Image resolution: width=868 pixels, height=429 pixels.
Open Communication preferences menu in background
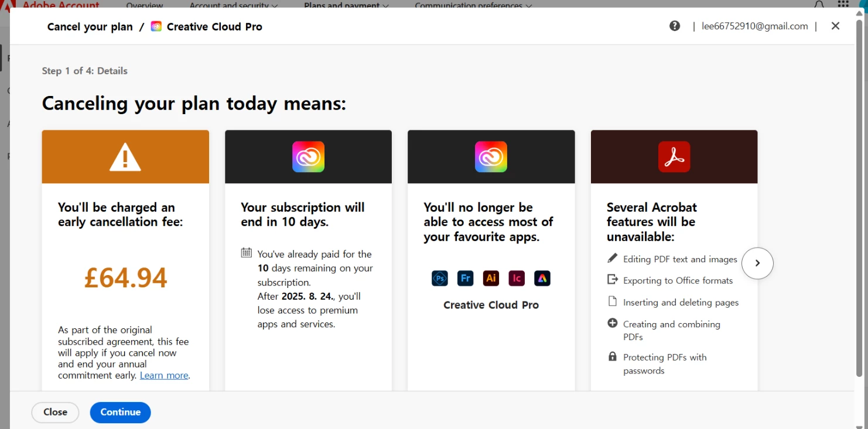(473, 5)
